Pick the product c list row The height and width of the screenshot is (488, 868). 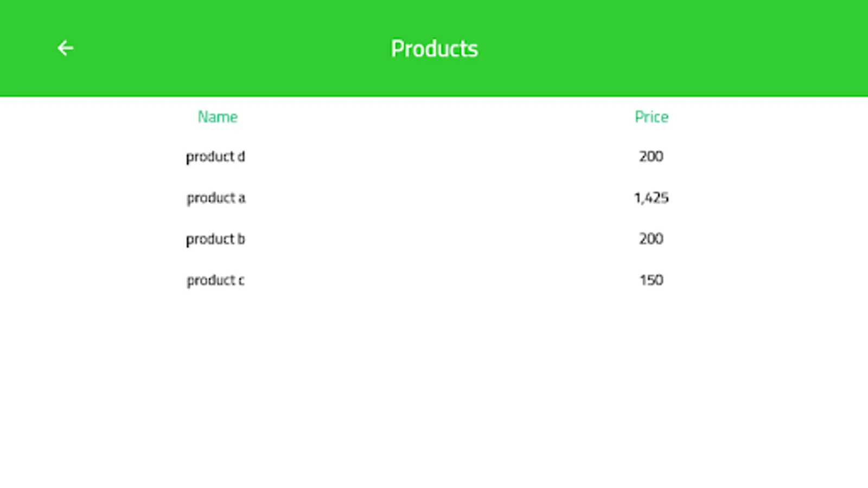[x=434, y=280]
